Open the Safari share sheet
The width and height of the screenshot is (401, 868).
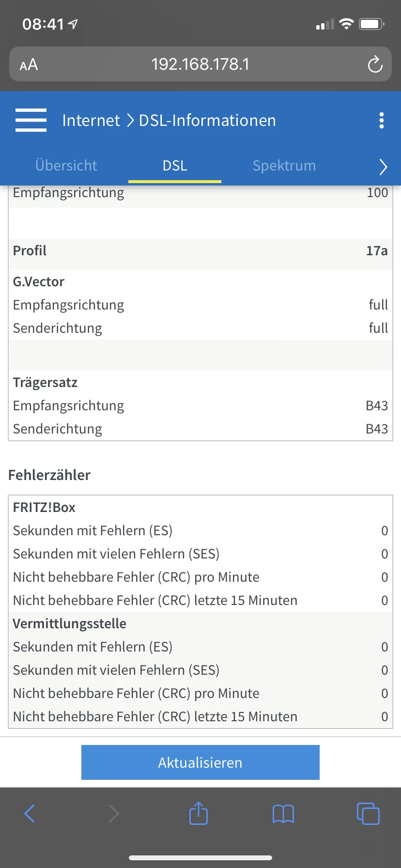(199, 813)
